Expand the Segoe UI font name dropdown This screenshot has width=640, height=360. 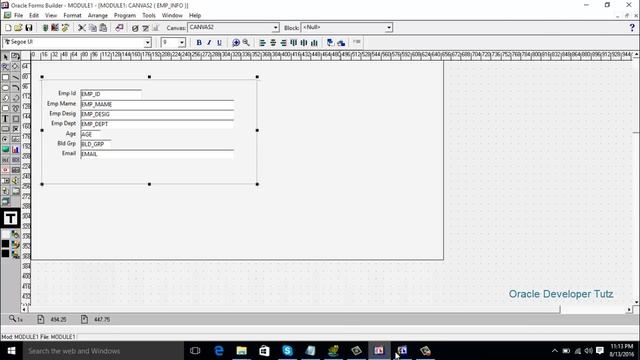(x=147, y=42)
